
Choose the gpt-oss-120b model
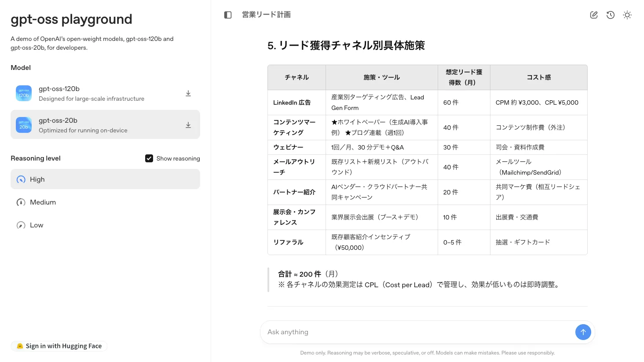[105, 93]
